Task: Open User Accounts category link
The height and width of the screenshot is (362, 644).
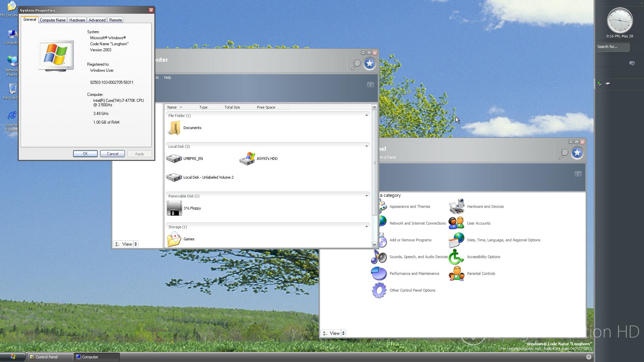Action: tap(478, 224)
